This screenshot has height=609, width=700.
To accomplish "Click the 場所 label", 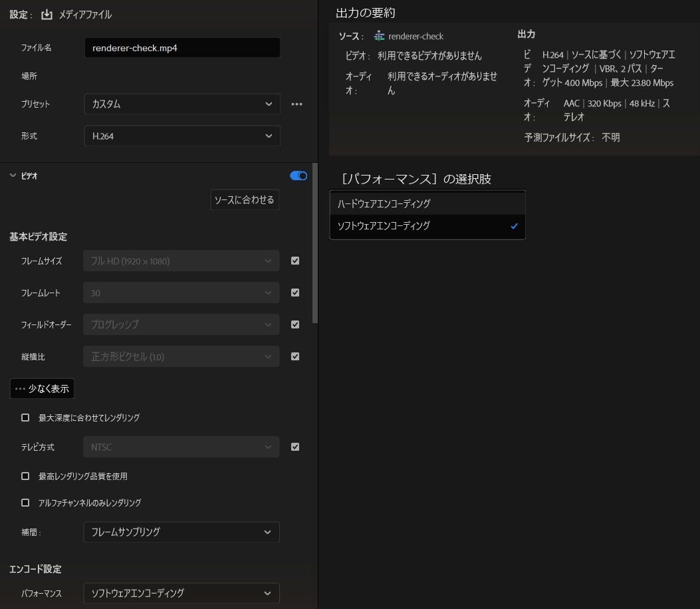I will click(x=29, y=76).
